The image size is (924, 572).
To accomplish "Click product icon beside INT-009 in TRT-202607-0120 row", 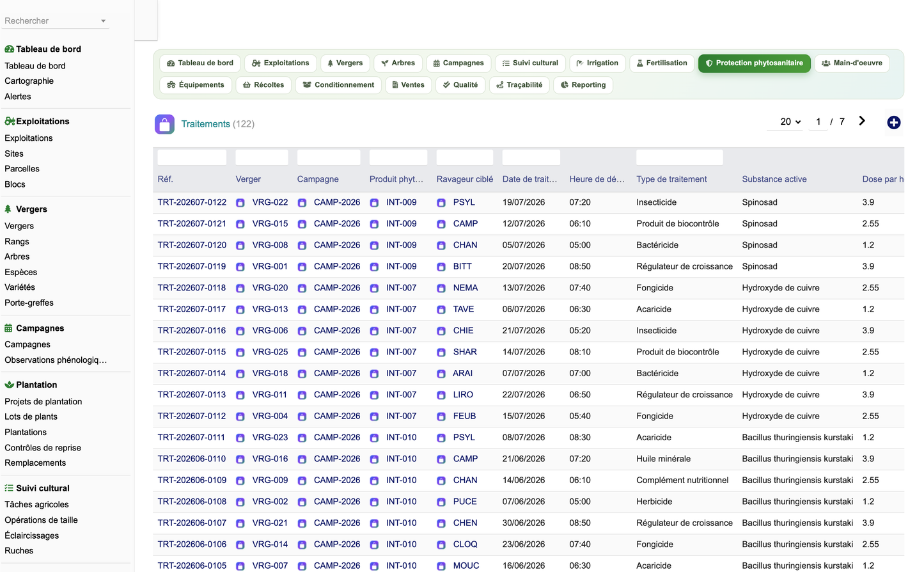I will click(x=374, y=246).
